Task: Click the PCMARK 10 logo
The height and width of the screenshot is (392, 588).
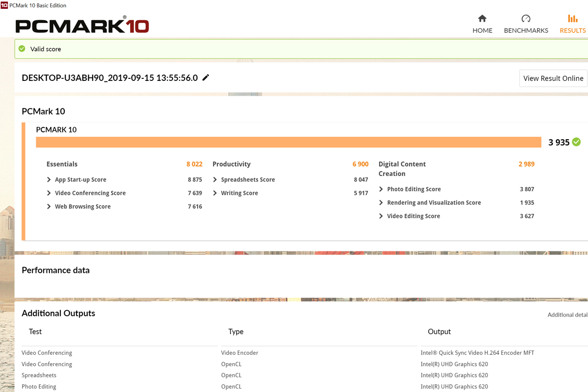Action: pyautogui.click(x=82, y=25)
